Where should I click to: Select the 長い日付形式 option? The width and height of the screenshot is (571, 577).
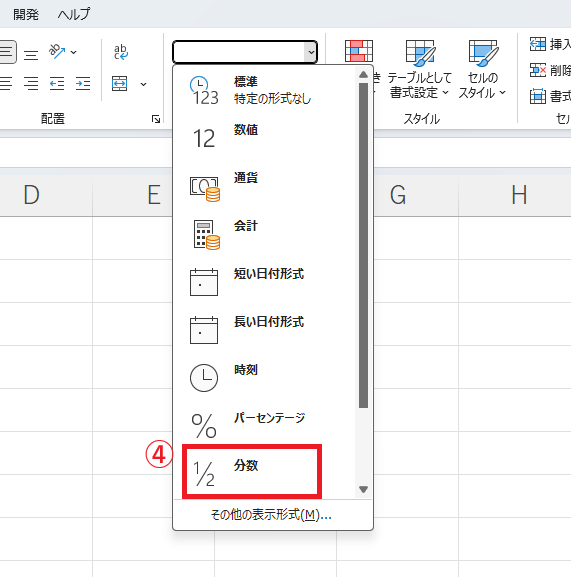tap(264, 330)
